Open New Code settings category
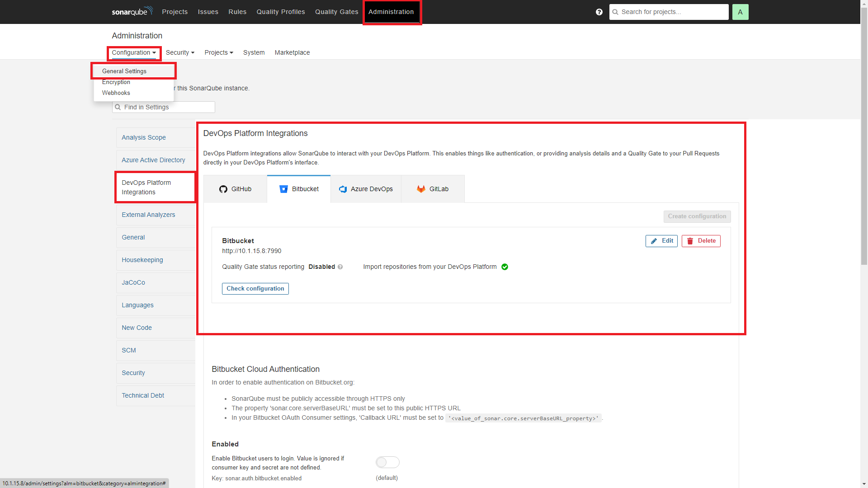The image size is (868, 488). click(156, 328)
